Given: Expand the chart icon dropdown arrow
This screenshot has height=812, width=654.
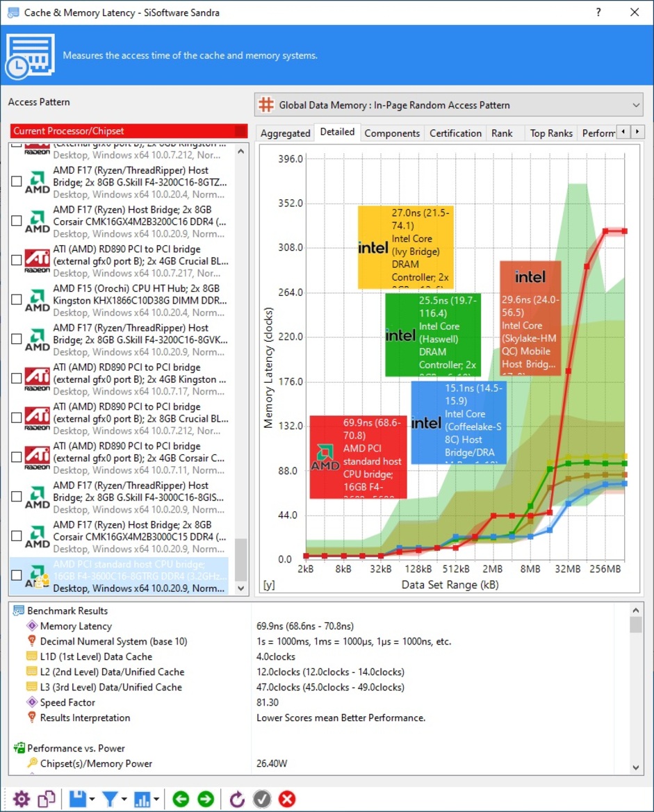Looking at the screenshot, I should point(157,799).
